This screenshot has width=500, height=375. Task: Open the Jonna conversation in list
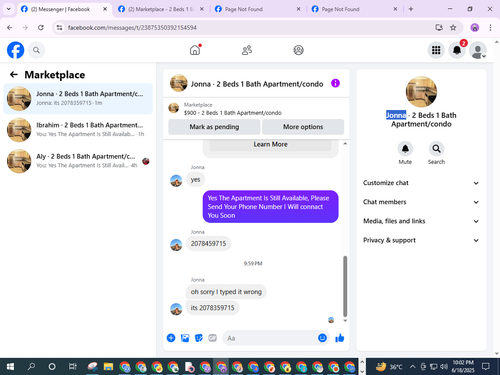coord(78,99)
